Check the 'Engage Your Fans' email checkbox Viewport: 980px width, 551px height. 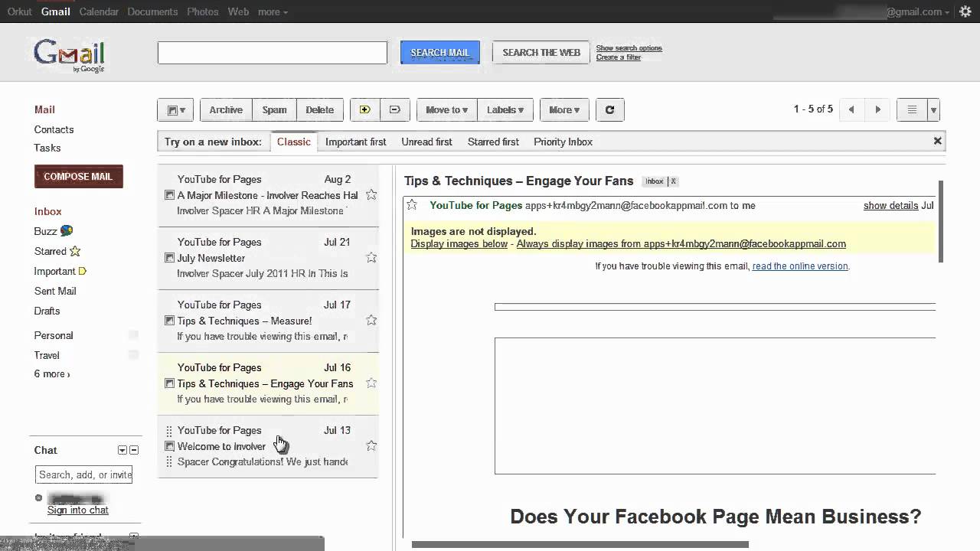[170, 383]
